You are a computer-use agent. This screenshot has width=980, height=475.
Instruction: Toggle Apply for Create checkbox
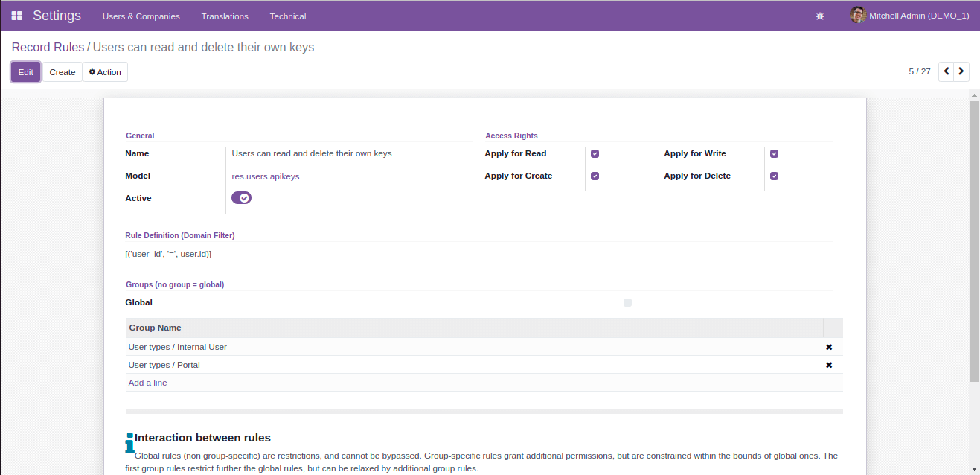tap(595, 176)
